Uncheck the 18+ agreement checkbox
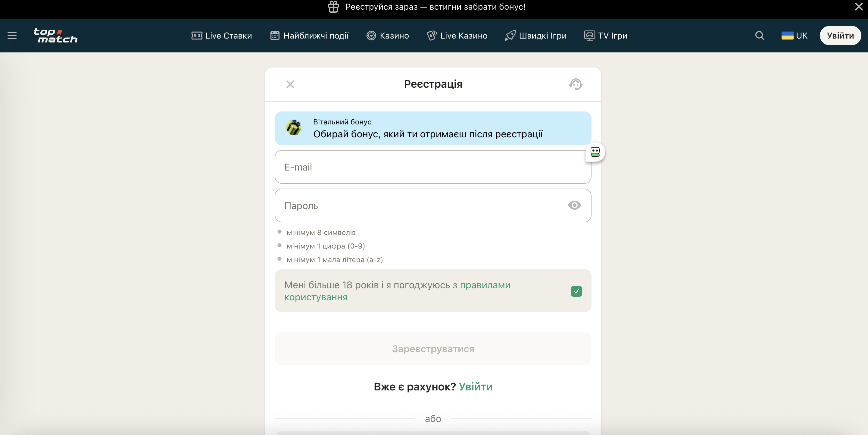Viewport: 868px width, 435px height. point(576,291)
